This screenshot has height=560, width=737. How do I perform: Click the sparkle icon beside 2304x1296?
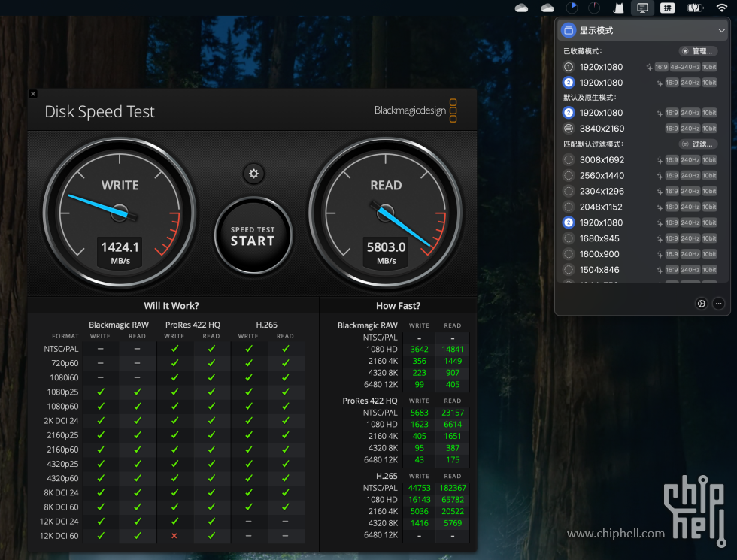(660, 192)
